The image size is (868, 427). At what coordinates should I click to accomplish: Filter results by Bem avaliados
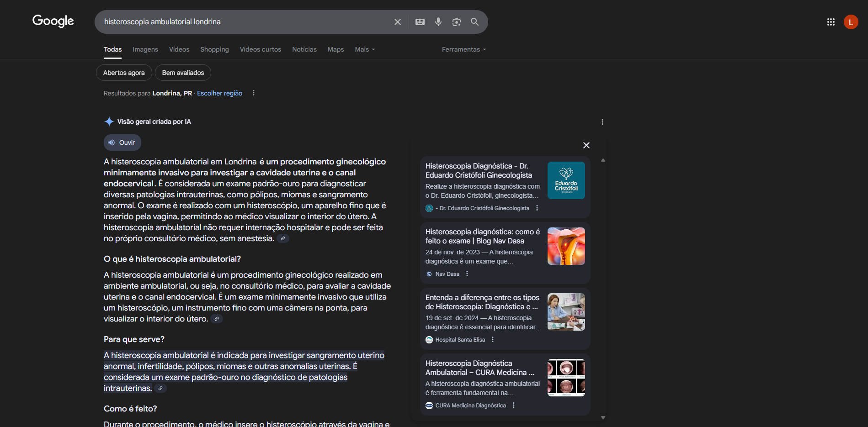[183, 73]
